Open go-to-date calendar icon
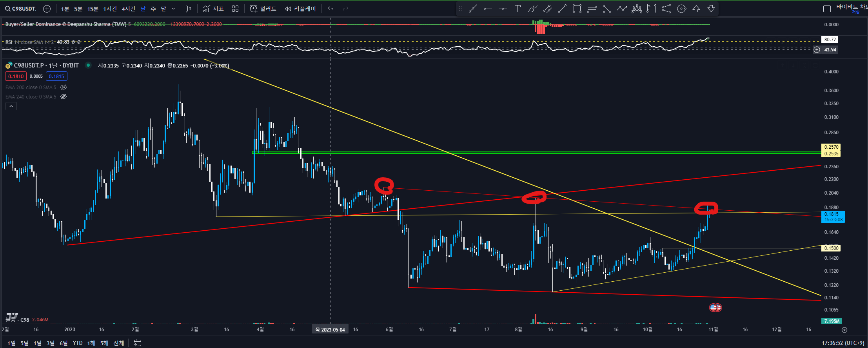Image resolution: width=868 pixels, height=348 pixels. click(137, 343)
